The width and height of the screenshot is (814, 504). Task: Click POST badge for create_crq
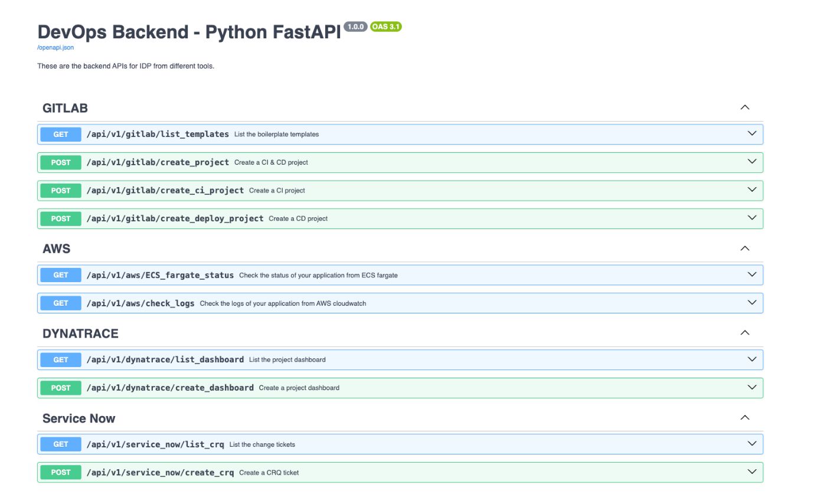[x=61, y=472]
